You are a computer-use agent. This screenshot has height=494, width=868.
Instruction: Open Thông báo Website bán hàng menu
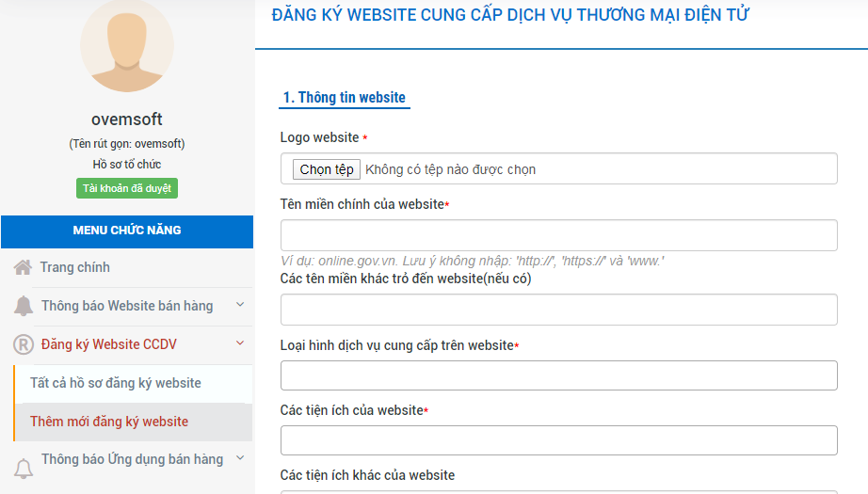click(127, 306)
